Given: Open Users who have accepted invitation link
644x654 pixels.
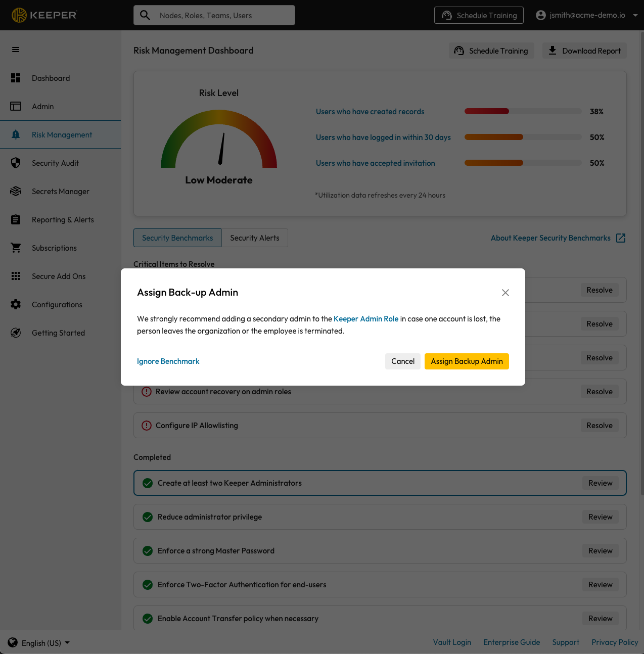Looking at the screenshot, I should point(376,163).
